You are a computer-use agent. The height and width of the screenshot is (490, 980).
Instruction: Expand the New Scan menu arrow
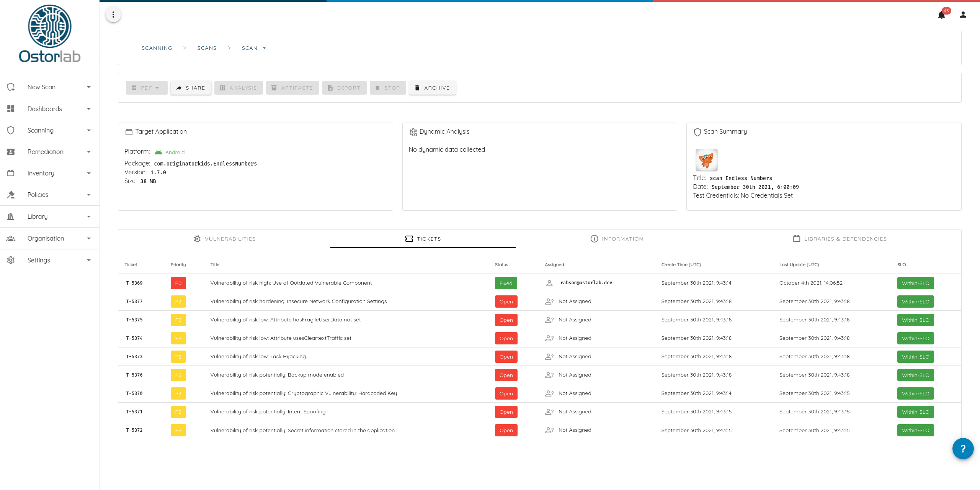89,87
